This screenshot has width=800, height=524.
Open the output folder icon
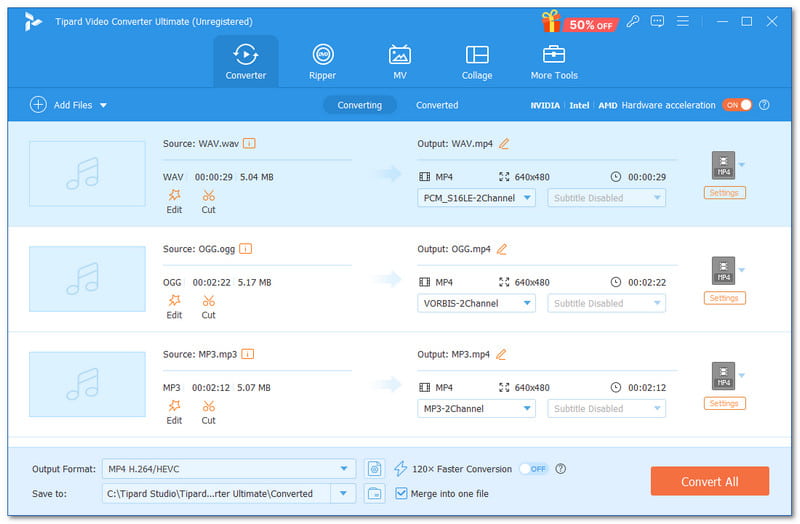coord(374,493)
